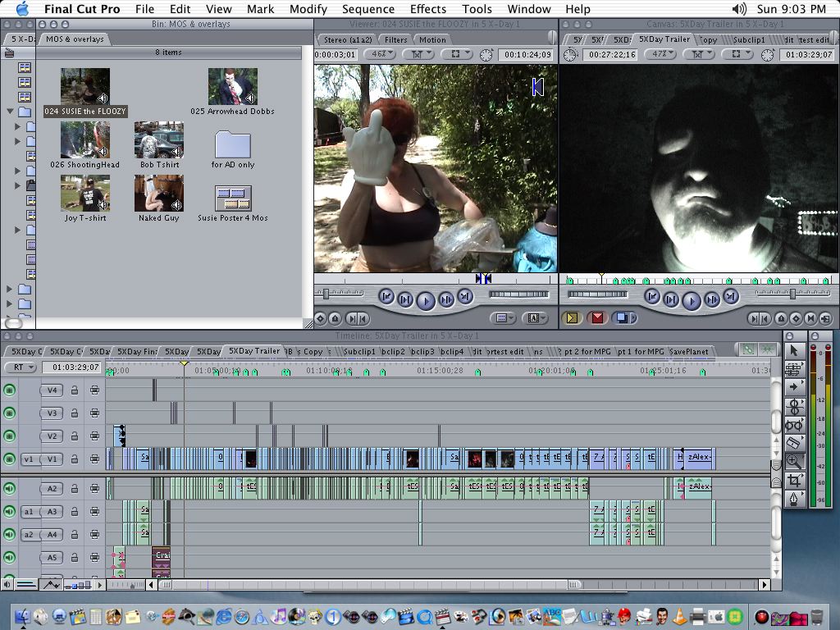Open the Effects menu
Image resolution: width=840 pixels, height=630 pixels.
click(x=427, y=9)
